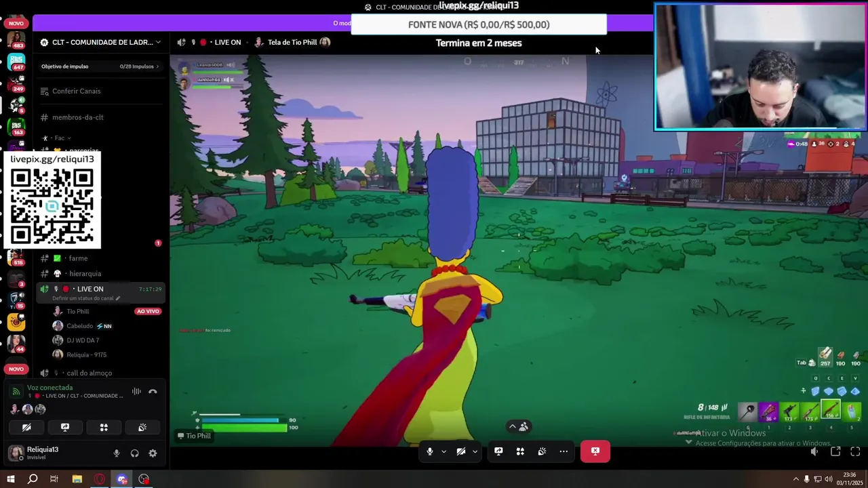Screen dimensions: 868x488
Task: Open the server with the 163 badge
Action: [16, 127]
